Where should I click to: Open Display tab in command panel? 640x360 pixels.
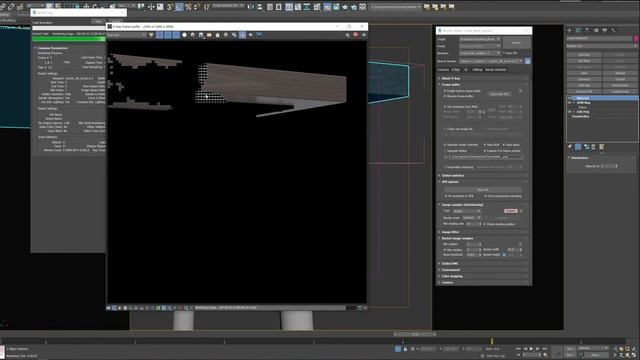[x=605, y=30]
